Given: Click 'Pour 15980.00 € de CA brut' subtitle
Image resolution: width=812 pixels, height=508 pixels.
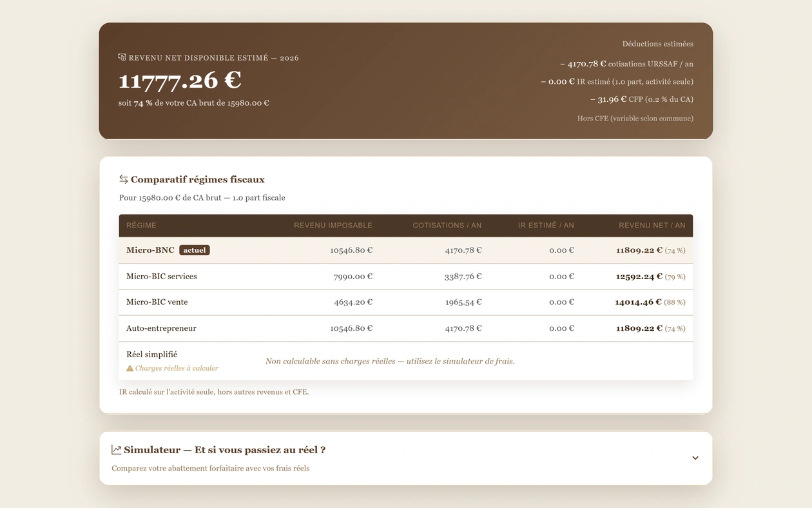Looking at the screenshot, I should (202, 198).
